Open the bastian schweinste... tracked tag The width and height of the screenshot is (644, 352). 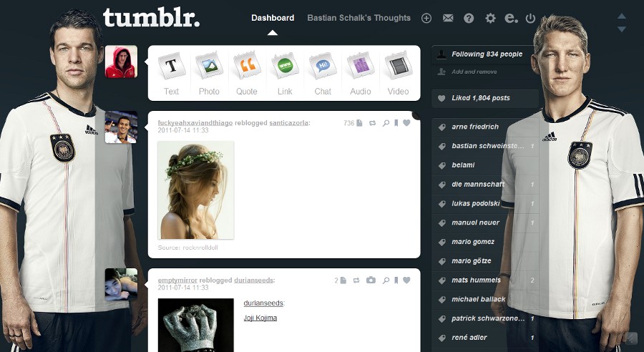485,146
